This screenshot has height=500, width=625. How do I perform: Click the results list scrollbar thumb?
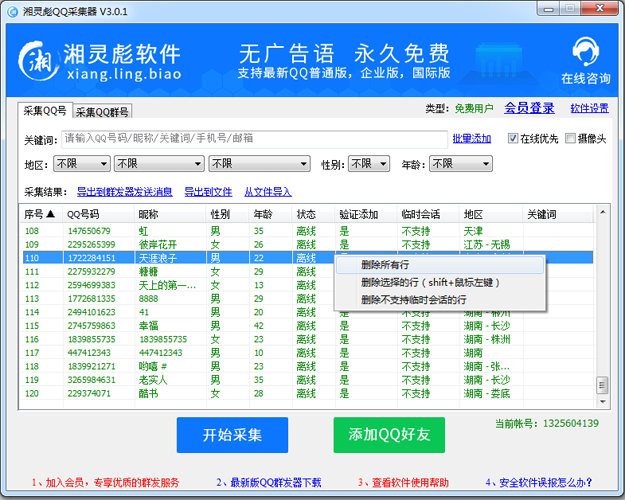click(x=602, y=385)
